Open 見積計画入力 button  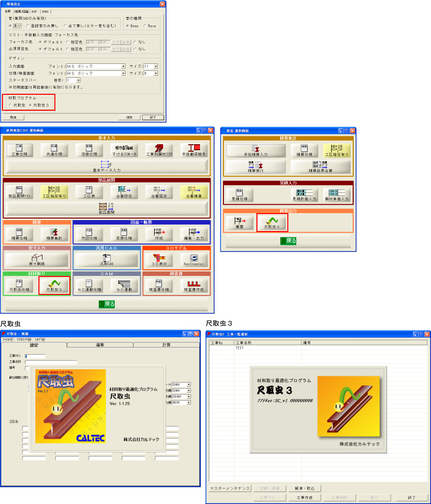(x=304, y=195)
